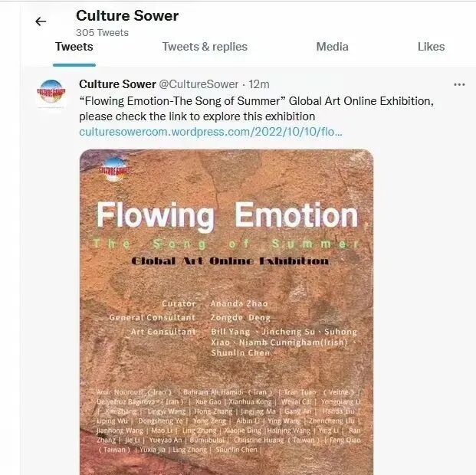
Task: Click the Global Art Online Exhibition subtitle
Action: [231, 261]
